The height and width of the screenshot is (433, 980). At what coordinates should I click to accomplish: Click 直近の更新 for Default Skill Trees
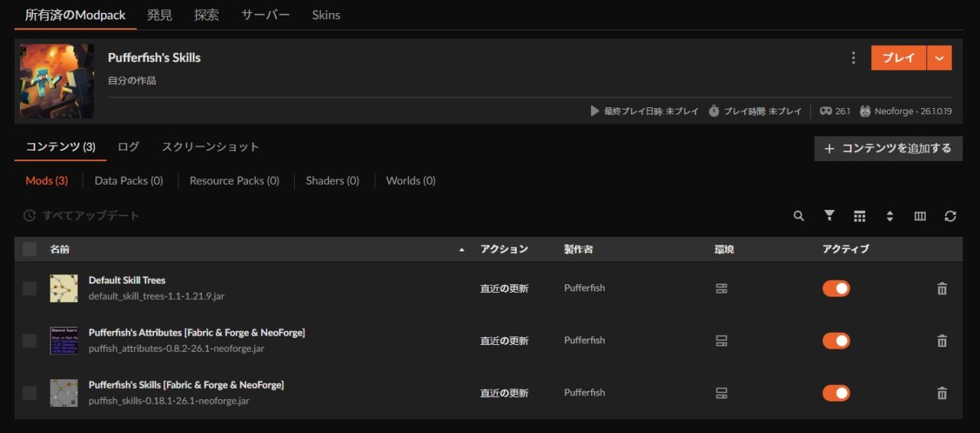pos(504,288)
